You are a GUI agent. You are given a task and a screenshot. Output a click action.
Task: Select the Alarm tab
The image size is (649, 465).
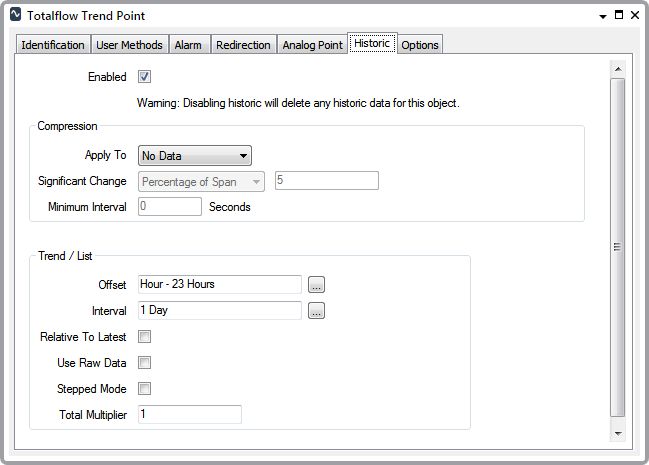[188, 45]
